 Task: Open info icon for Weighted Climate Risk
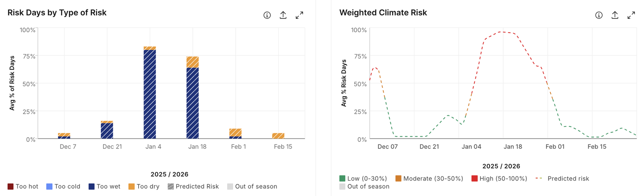[599, 15]
